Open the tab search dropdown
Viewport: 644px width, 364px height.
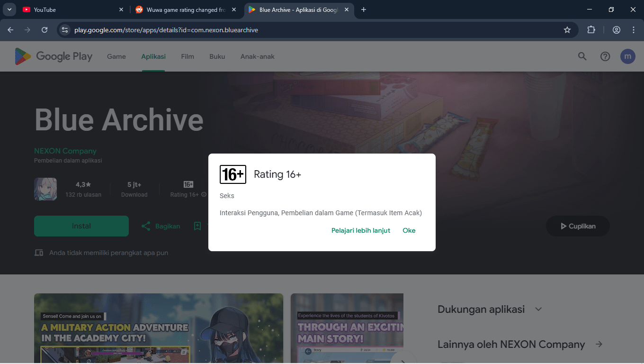[9, 9]
